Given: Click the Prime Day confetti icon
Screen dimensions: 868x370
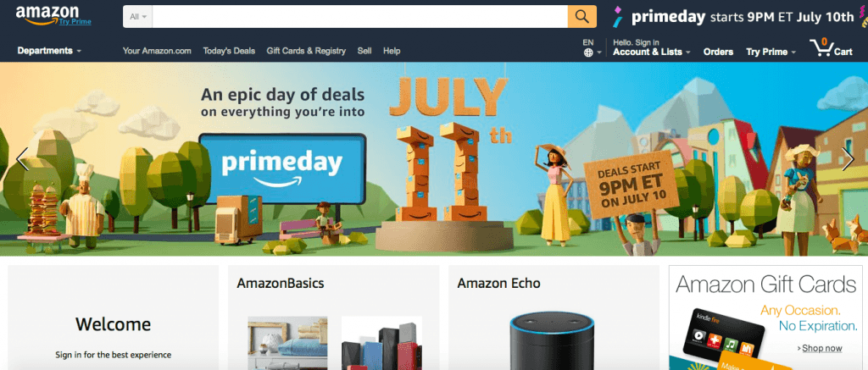Looking at the screenshot, I should [618, 17].
